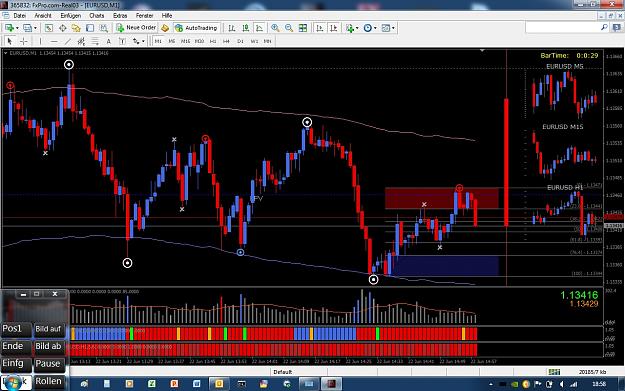Open the Datei menu
The height and width of the screenshot is (391, 625).
(20, 16)
